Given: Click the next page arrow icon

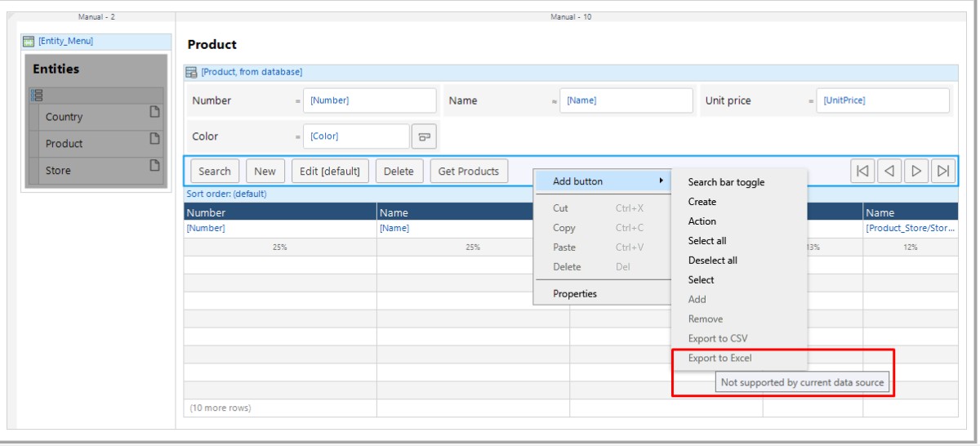Looking at the screenshot, I should click(916, 171).
